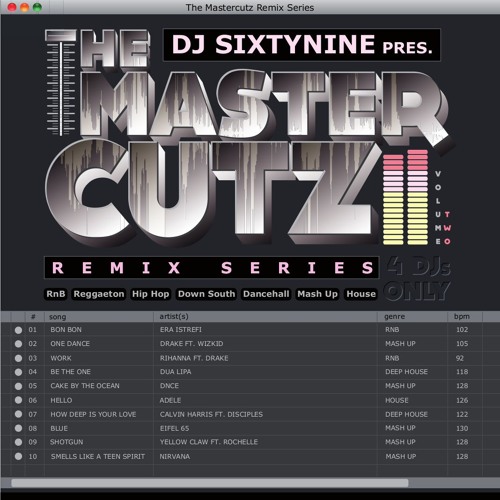Click the vertical fader graphic beside THE
Image resolution: width=500 pixels, height=500 pixels.
60,83
